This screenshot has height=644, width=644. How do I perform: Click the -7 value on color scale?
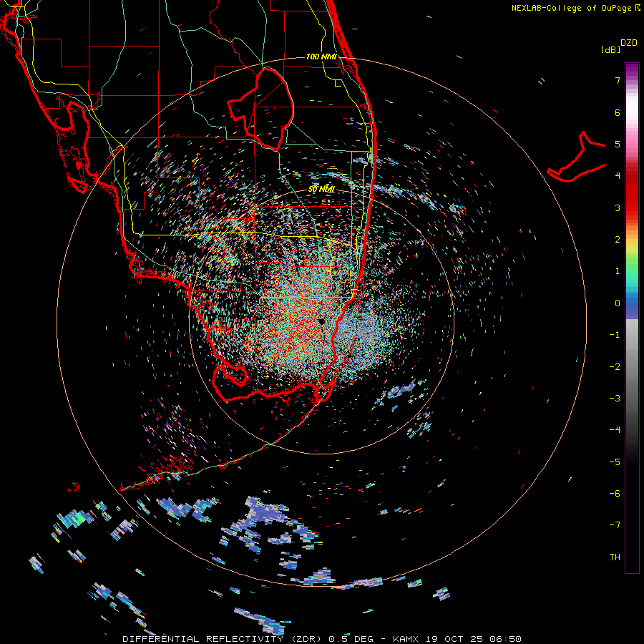[x=615, y=525]
